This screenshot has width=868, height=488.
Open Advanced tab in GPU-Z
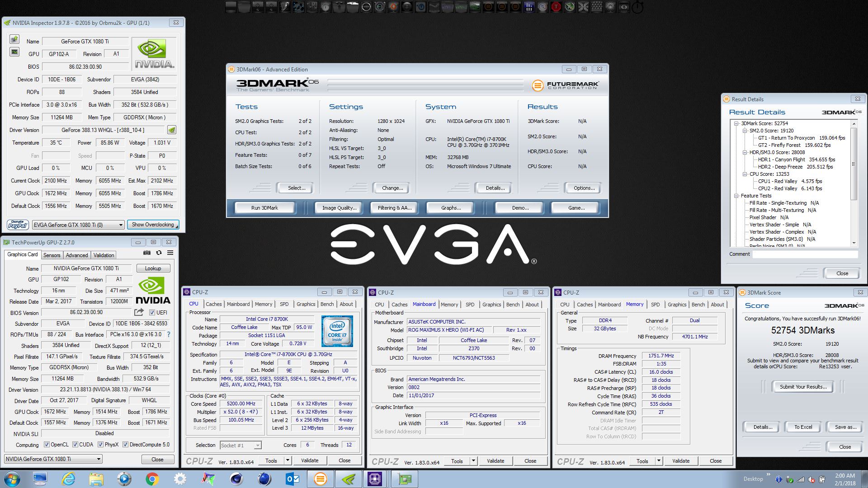(77, 255)
